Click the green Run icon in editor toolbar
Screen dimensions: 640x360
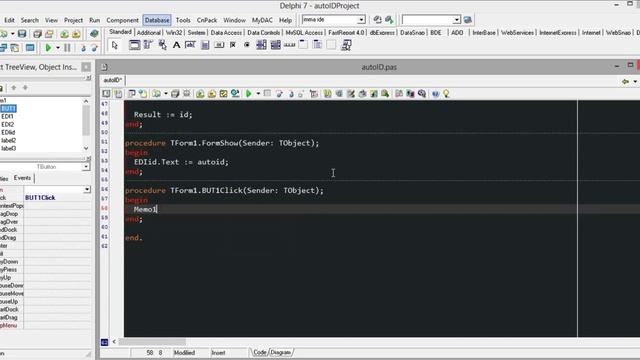[x=249, y=94]
